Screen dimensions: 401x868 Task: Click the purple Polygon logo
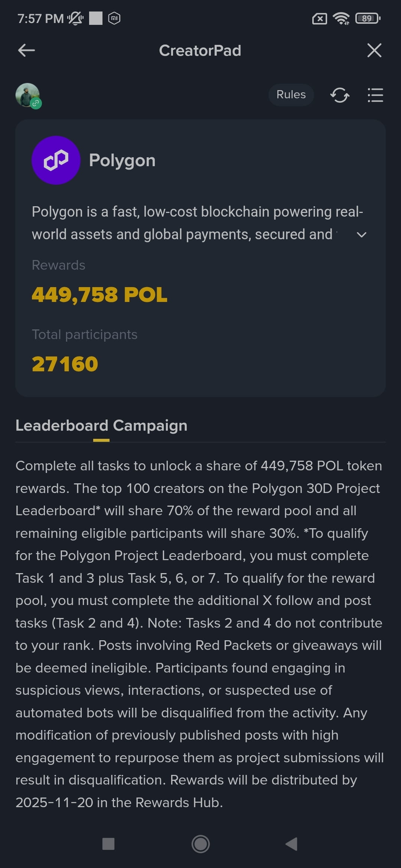(56, 160)
